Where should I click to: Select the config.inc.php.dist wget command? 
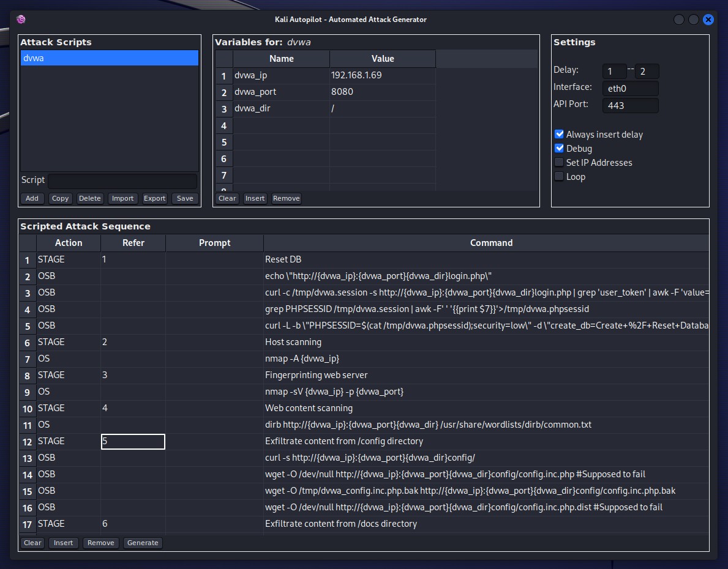click(486, 507)
